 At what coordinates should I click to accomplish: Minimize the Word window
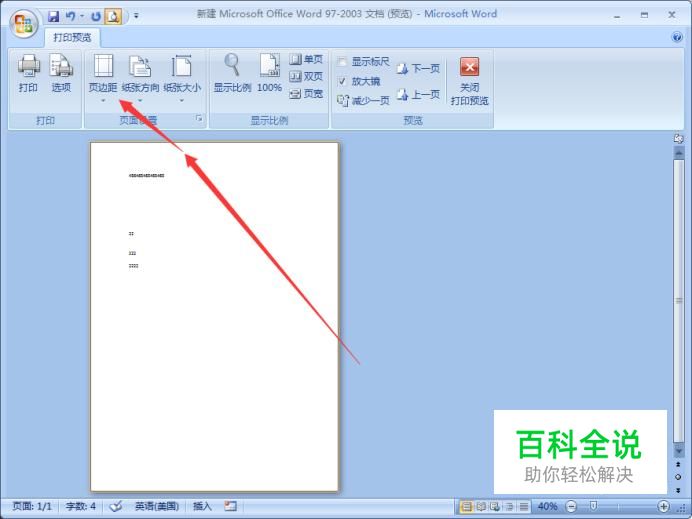click(617, 16)
